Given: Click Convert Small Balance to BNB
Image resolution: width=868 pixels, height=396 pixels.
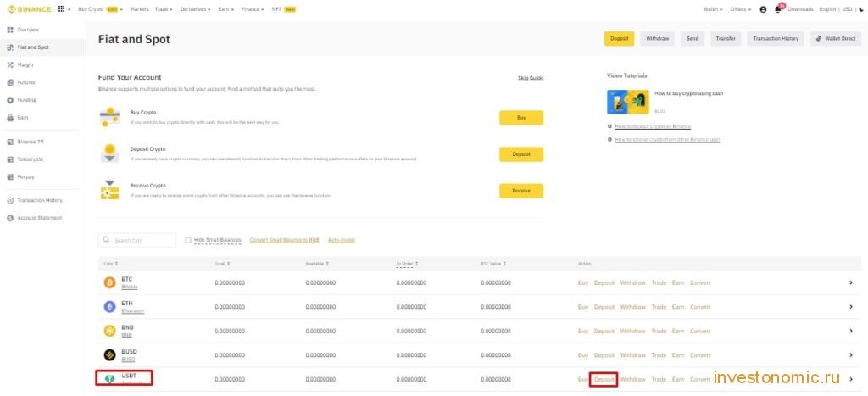Looking at the screenshot, I should pyautogui.click(x=285, y=240).
